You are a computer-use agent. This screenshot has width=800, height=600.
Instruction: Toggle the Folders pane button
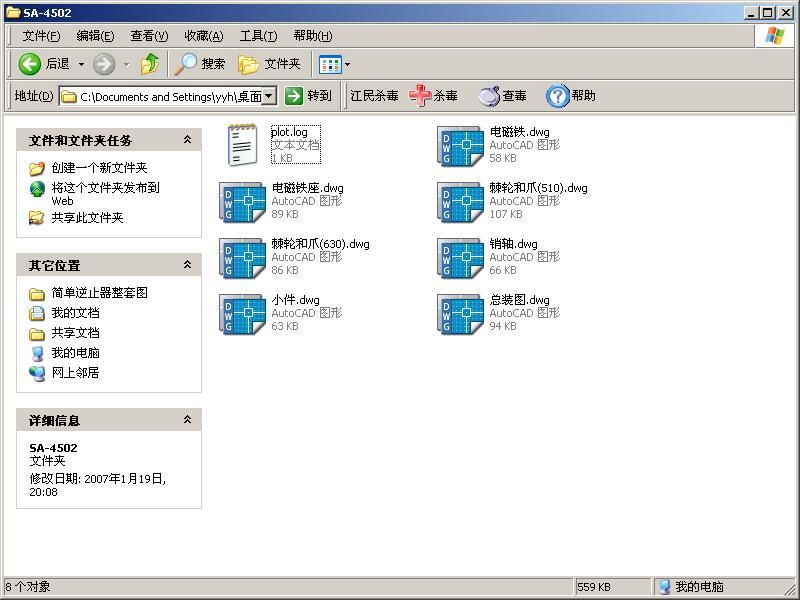pos(269,64)
